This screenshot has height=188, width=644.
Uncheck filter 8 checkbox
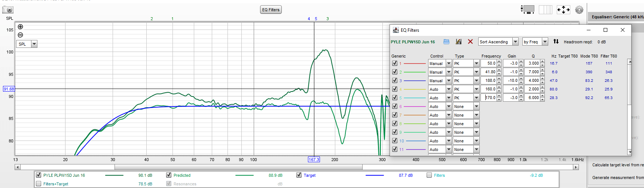[395, 123]
